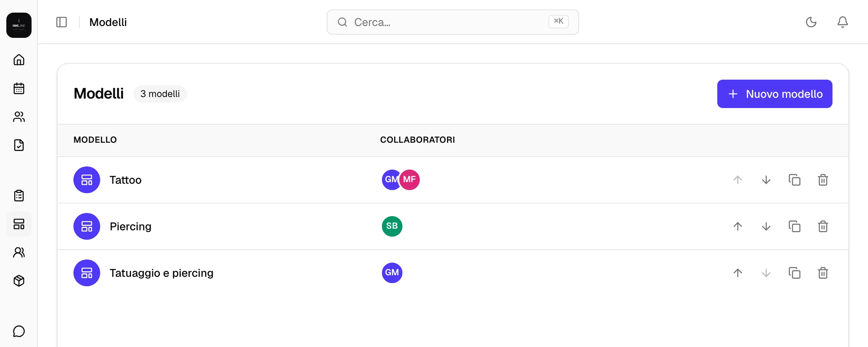This screenshot has height=347, width=868.
Task: Click the Nuovo modello button
Action: (x=775, y=94)
